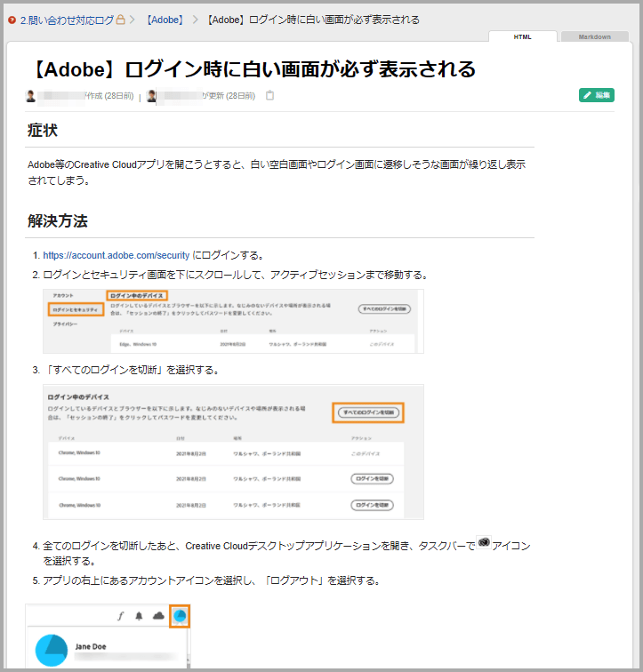Screen dimensions: 643x672
Task: Click the clipboard copy icon near update info
Action: (x=269, y=96)
